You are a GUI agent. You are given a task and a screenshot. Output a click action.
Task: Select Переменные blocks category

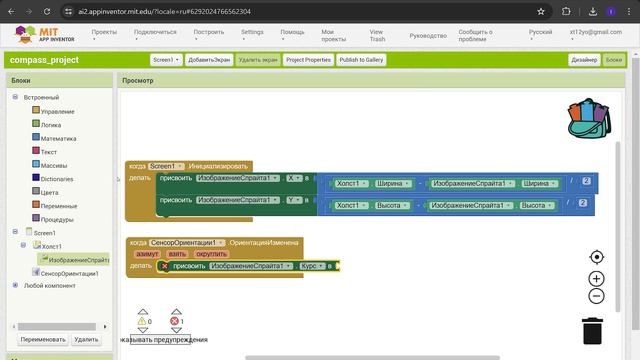click(59, 206)
